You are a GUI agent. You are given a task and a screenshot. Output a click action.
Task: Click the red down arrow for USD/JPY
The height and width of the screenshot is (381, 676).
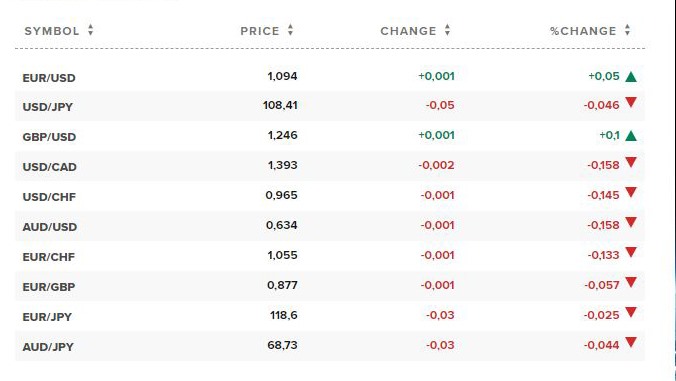[631, 103]
